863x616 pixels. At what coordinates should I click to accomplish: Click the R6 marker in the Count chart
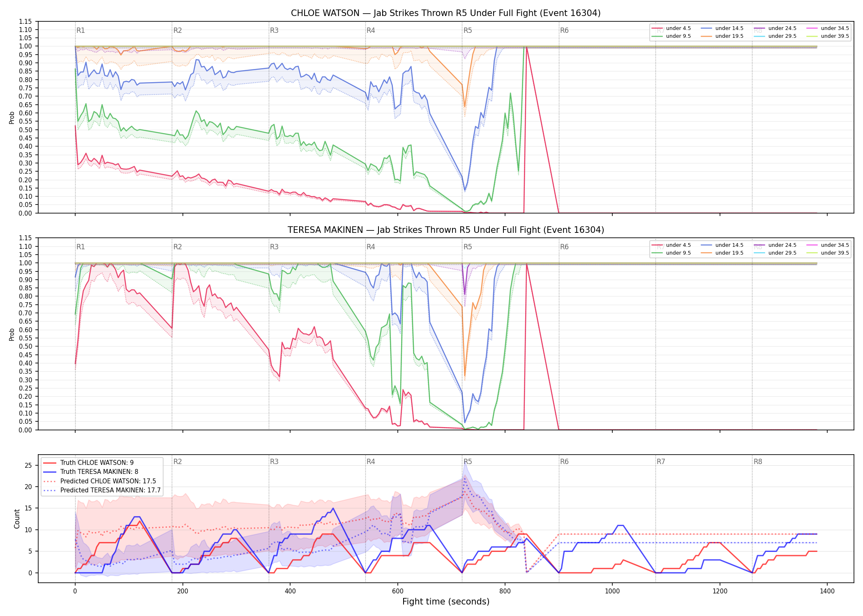[x=564, y=462]
